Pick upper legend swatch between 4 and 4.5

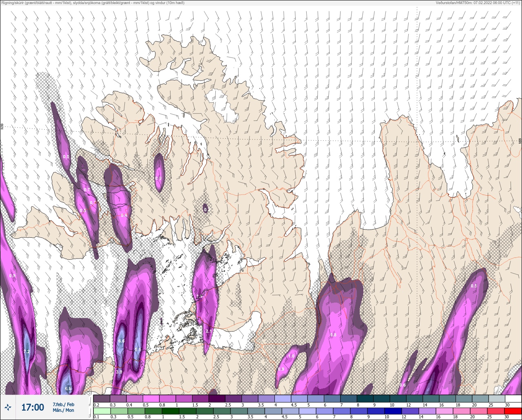click(x=283, y=398)
